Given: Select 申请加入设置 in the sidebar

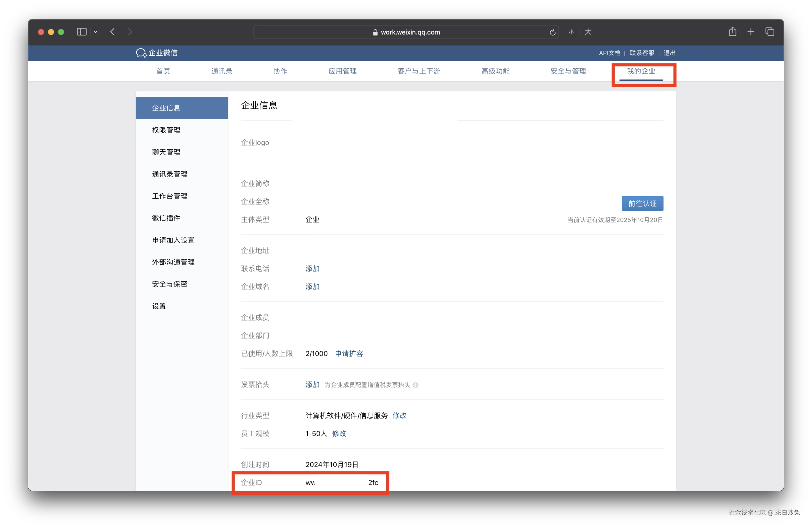Looking at the screenshot, I should 182,240.
